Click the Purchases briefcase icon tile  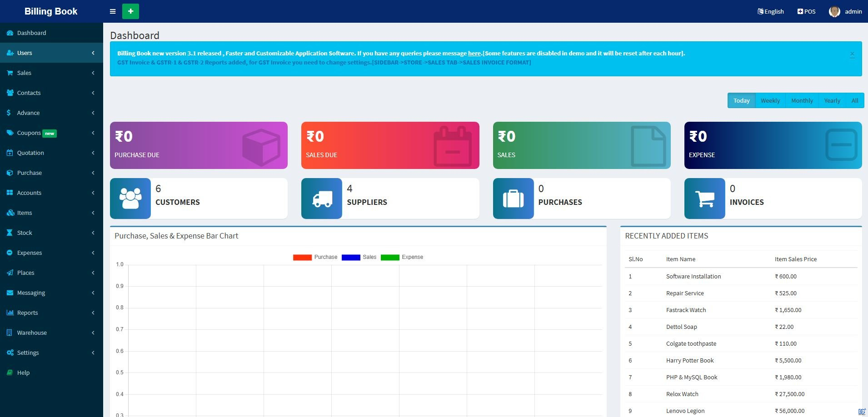click(x=513, y=199)
